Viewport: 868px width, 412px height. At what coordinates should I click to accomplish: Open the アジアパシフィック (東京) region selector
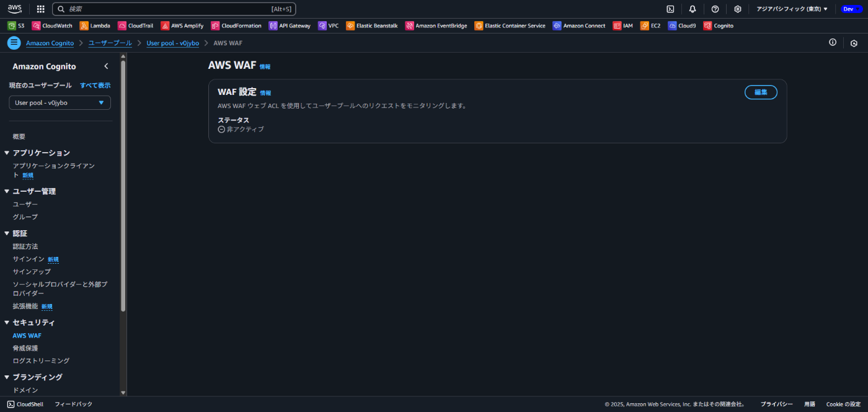pos(792,9)
